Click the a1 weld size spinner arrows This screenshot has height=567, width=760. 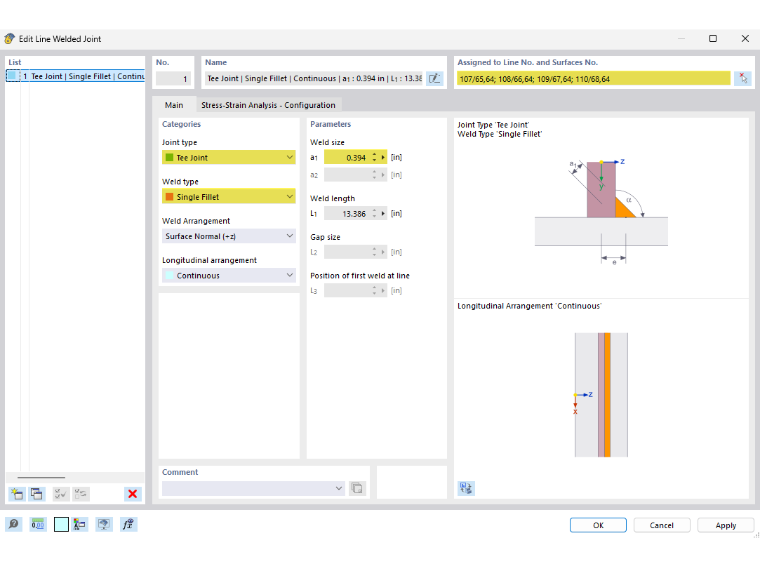(x=374, y=158)
